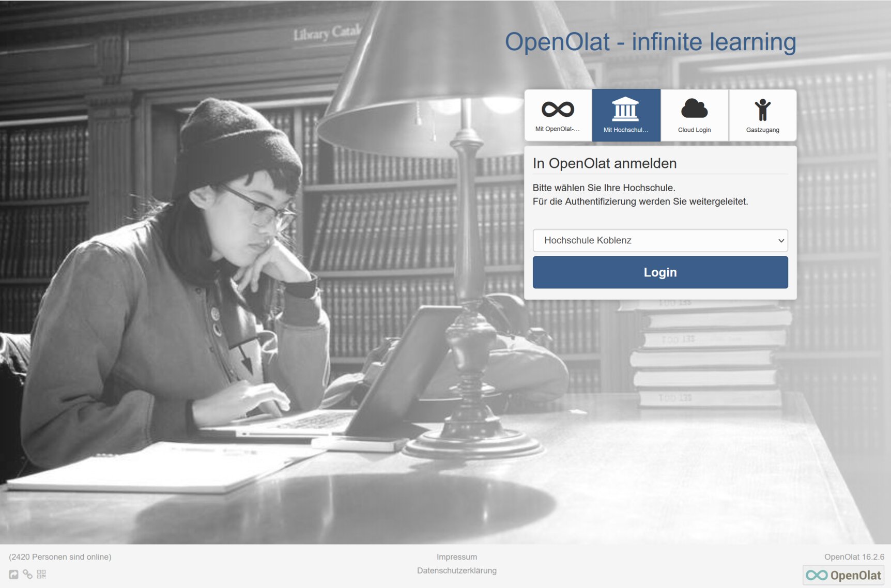Image resolution: width=891 pixels, height=588 pixels.
Task: Select the "Mit Hochschul..." tab label
Action: click(625, 130)
